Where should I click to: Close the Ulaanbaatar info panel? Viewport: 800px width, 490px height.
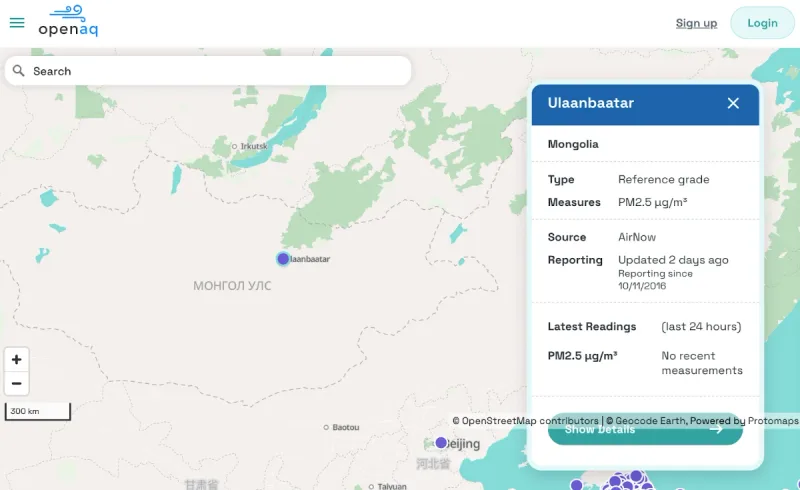point(733,103)
